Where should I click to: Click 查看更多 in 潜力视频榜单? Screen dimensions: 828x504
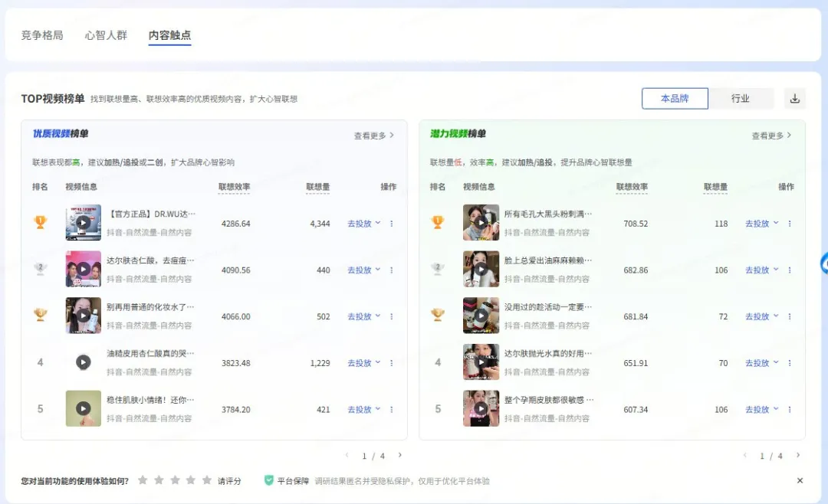coord(771,136)
